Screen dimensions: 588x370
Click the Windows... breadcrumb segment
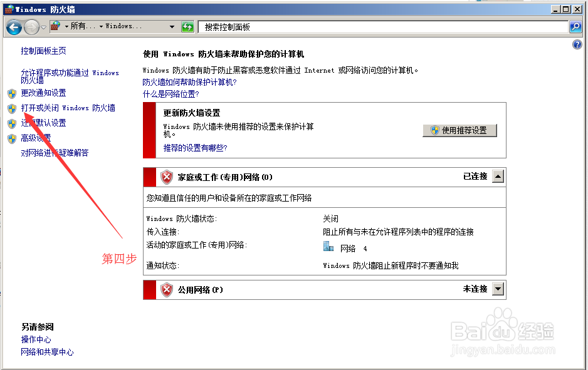tap(123, 26)
